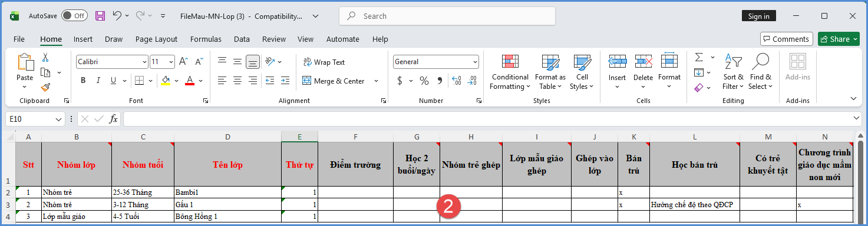Open Cell Styles gallery
868x226 pixels.
(582, 72)
